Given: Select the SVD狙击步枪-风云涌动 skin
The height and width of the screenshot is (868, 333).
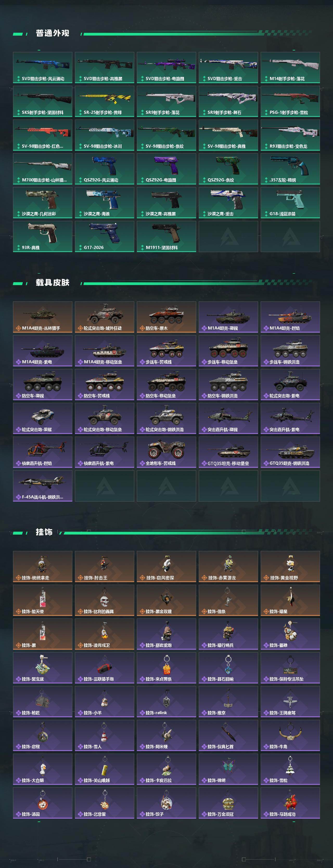Looking at the screenshot, I should pyautogui.click(x=42, y=67).
